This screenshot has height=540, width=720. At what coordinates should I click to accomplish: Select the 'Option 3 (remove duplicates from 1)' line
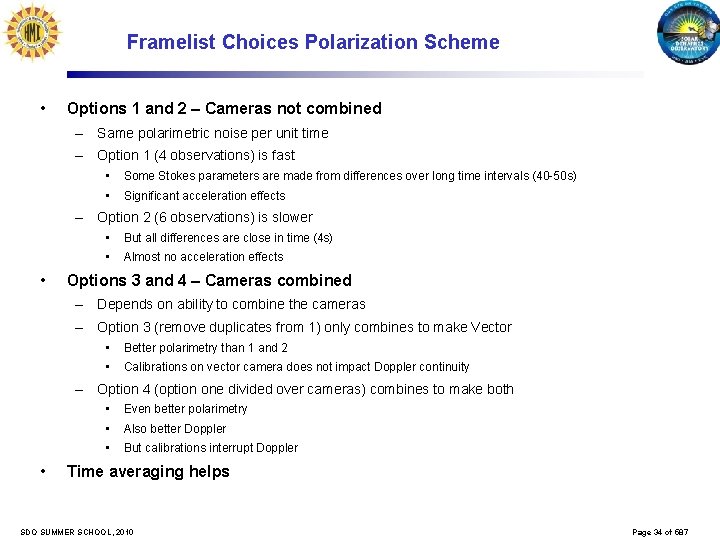pos(304,327)
